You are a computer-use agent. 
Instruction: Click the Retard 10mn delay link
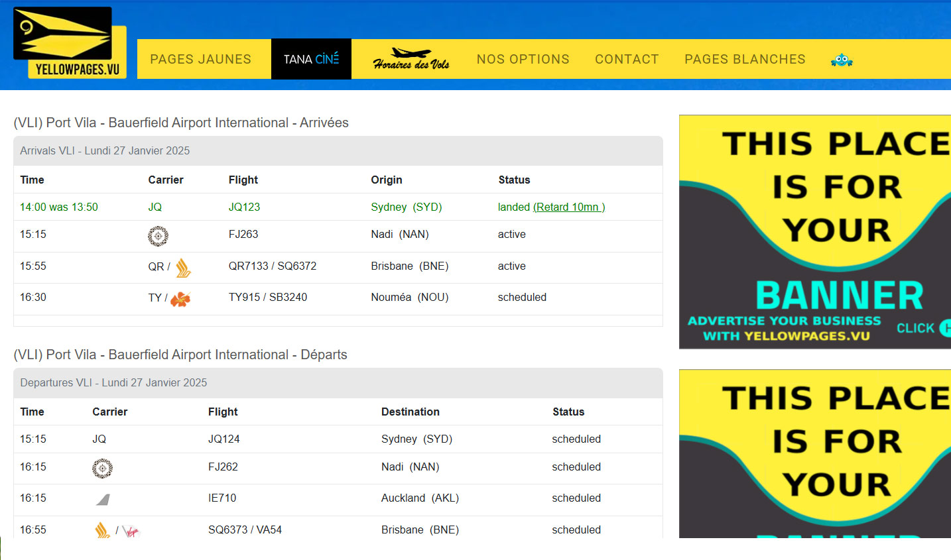click(569, 207)
